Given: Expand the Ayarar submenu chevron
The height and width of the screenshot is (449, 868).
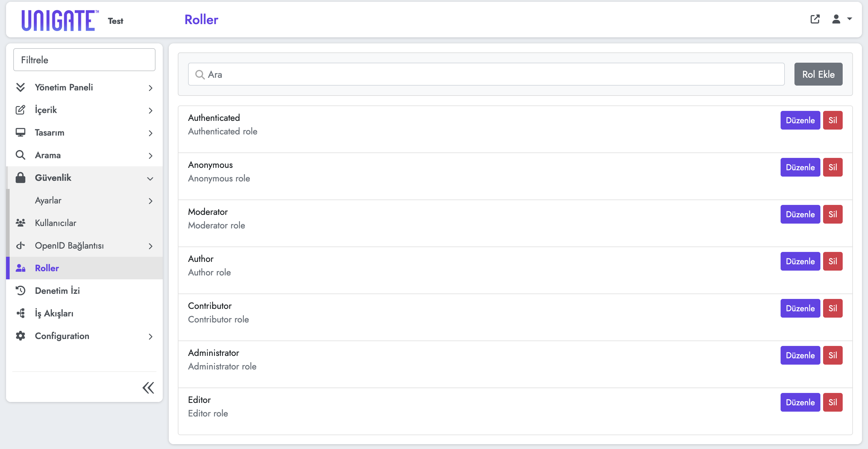Looking at the screenshot, I should [x=150, y=201].
